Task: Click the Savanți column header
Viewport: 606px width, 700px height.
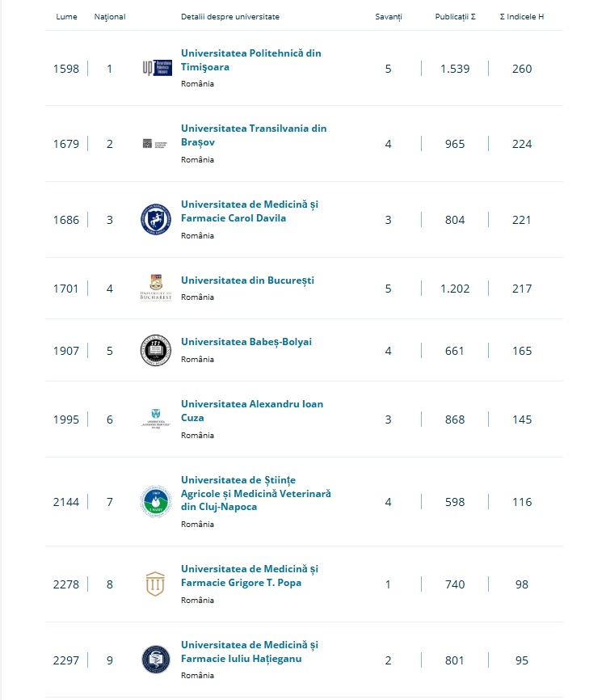Action: [x=388, y=17]
